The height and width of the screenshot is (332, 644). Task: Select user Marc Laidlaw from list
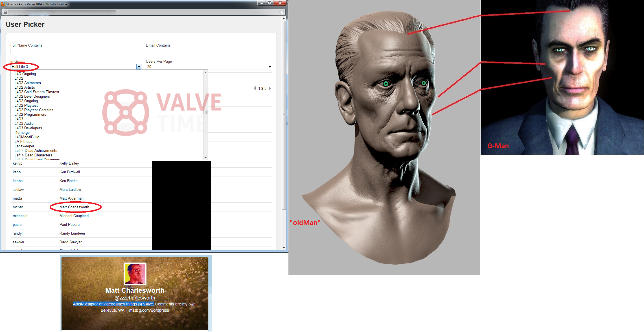coord(70,189)
